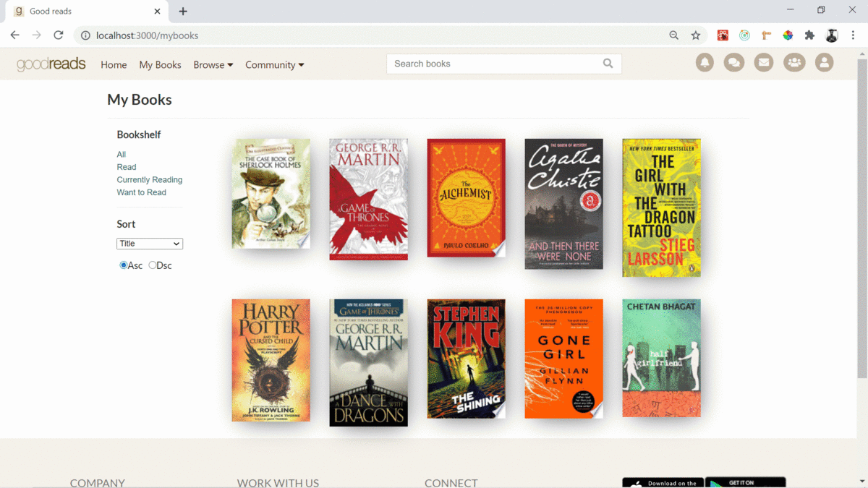Open the Title sort dropdown

(150, 244)
